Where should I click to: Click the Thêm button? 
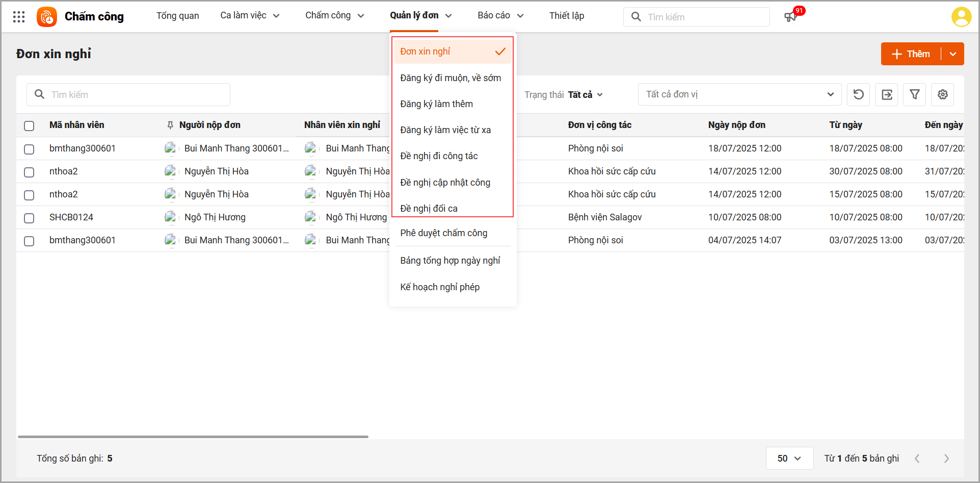(x=911, y=54)
